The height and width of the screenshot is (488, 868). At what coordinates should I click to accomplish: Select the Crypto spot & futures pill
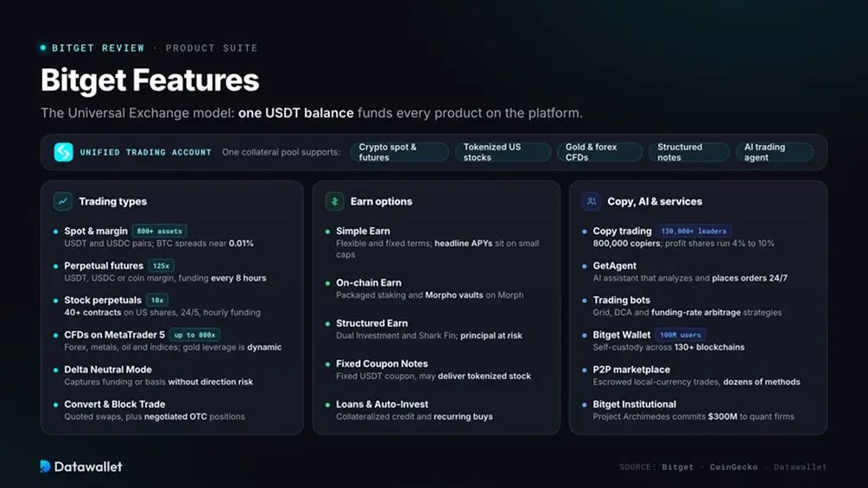(399, 152)
